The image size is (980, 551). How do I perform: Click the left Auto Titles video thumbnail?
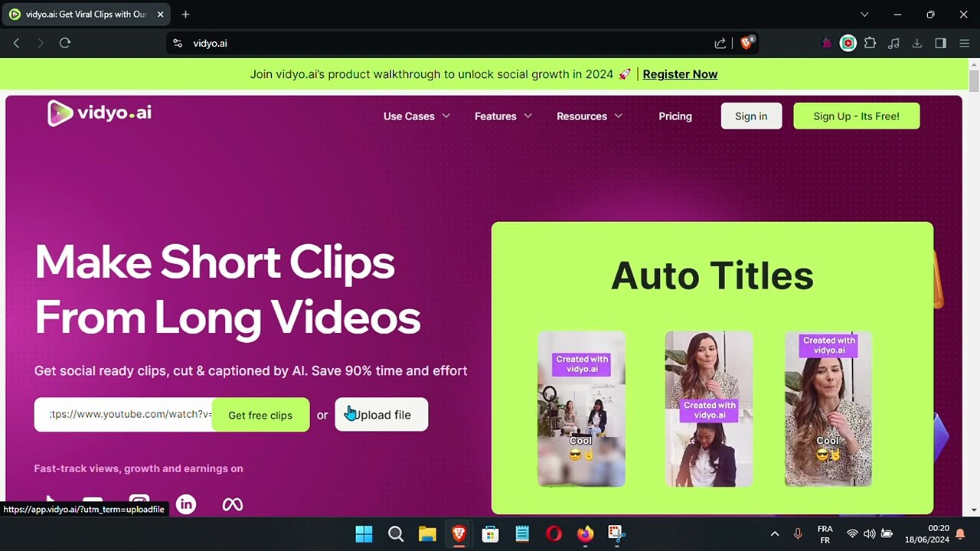coord(581,409)
